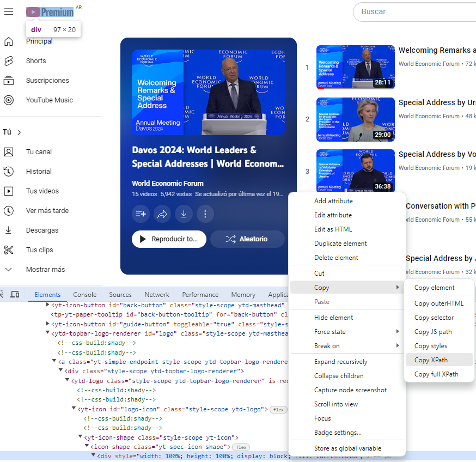Select Copy full XPath
This screenshot has width=476, height=462.
click(439, 374)
